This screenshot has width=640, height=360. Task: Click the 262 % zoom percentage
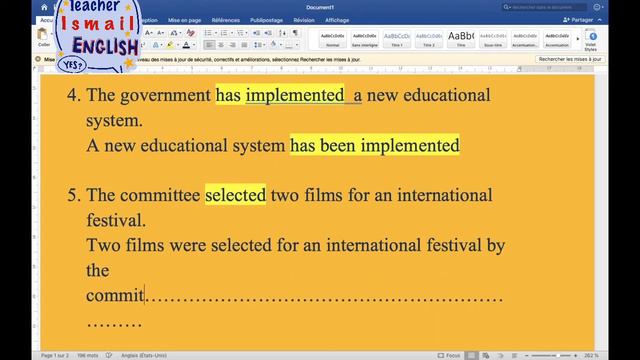[591, 356]
